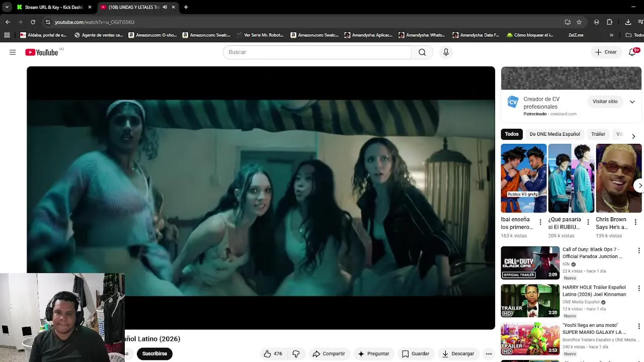Open options for Yoshi Super Mario trailer
Image resolution: width=644 pixels, height=362 pixels.
pos(639,326)
